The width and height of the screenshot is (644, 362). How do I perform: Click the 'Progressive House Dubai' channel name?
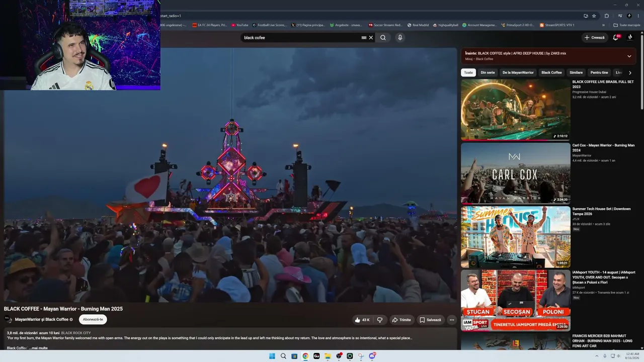(589, 92)
